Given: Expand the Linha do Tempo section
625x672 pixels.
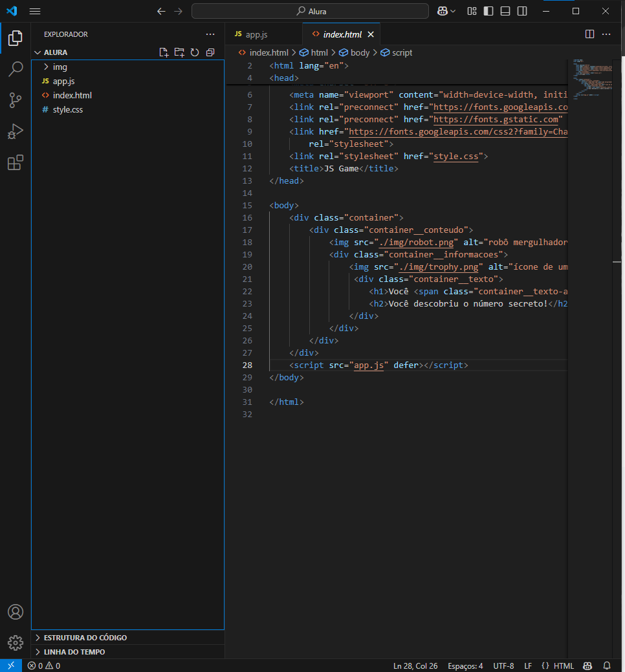Looking at the screenshot, I should pyautogui.click(x=74, y=652).
